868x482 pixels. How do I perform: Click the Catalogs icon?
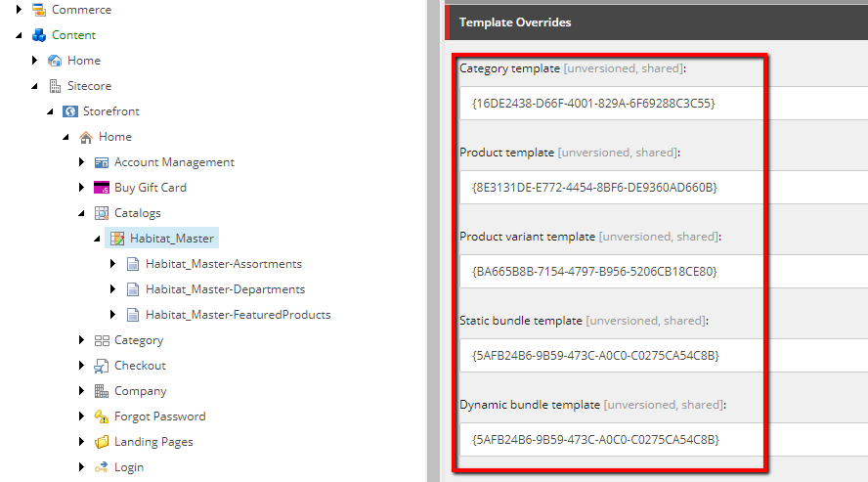tap(102, 213)
